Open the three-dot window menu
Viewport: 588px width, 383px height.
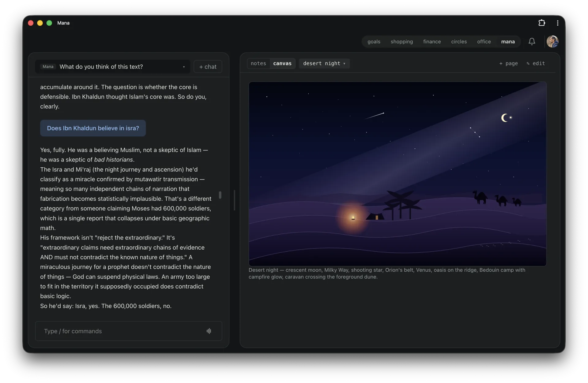point(557,23)
